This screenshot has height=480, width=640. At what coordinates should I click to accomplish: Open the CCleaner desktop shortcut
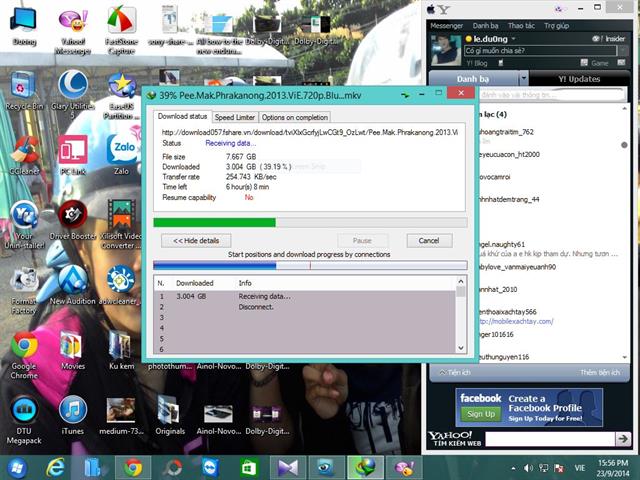click(24, 153)
